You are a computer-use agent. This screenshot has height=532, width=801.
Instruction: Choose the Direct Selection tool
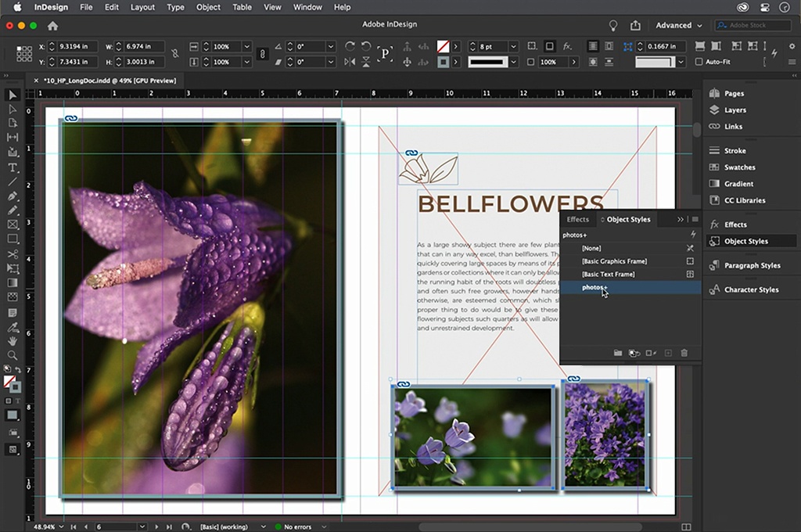coord(13,110)
